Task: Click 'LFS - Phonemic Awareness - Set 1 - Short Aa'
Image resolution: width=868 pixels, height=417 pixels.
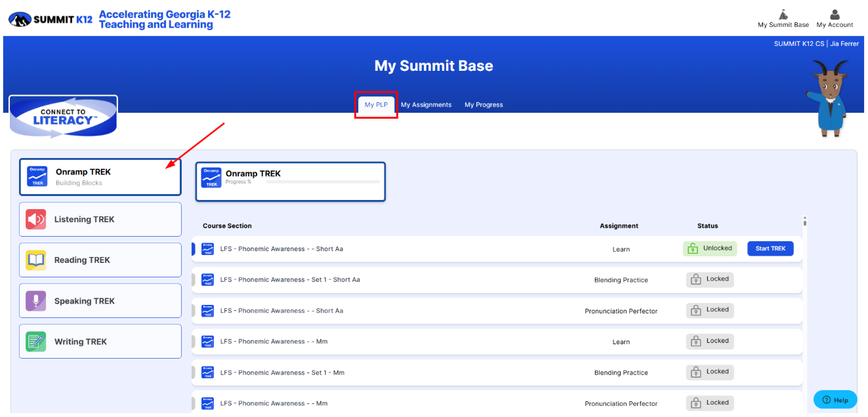Action: 290,280
